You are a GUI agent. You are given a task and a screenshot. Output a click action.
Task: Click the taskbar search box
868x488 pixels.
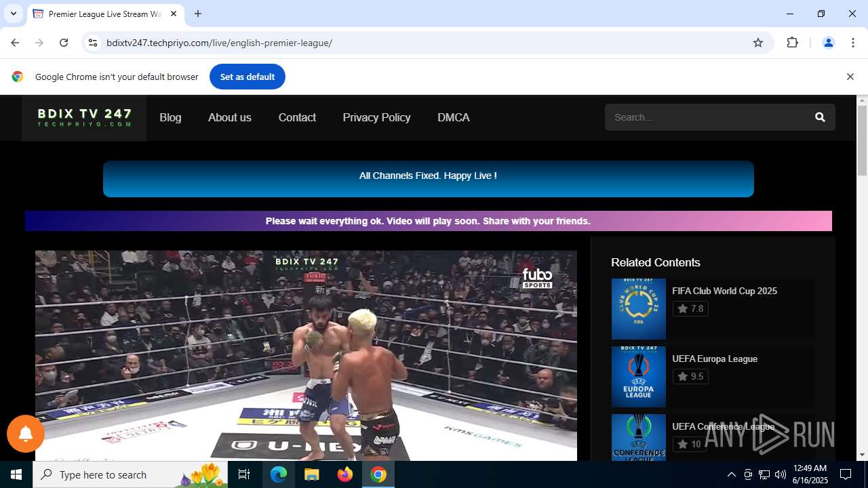tap(131, 474)
